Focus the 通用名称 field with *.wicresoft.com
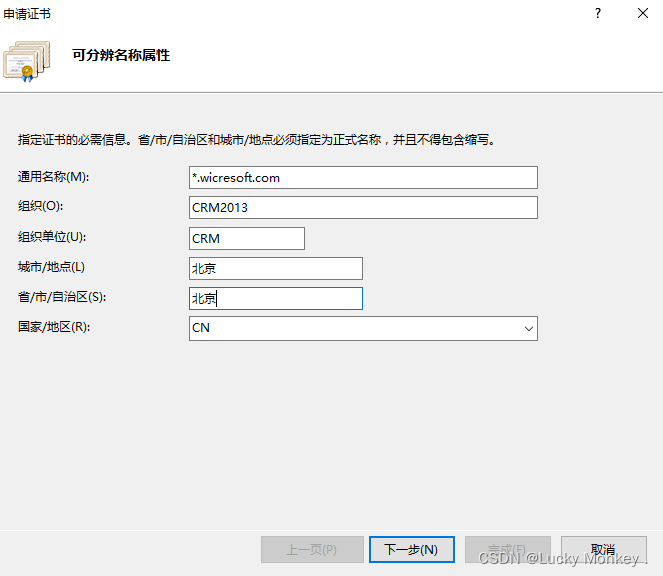The image size is (663, 576). point(363,178)
